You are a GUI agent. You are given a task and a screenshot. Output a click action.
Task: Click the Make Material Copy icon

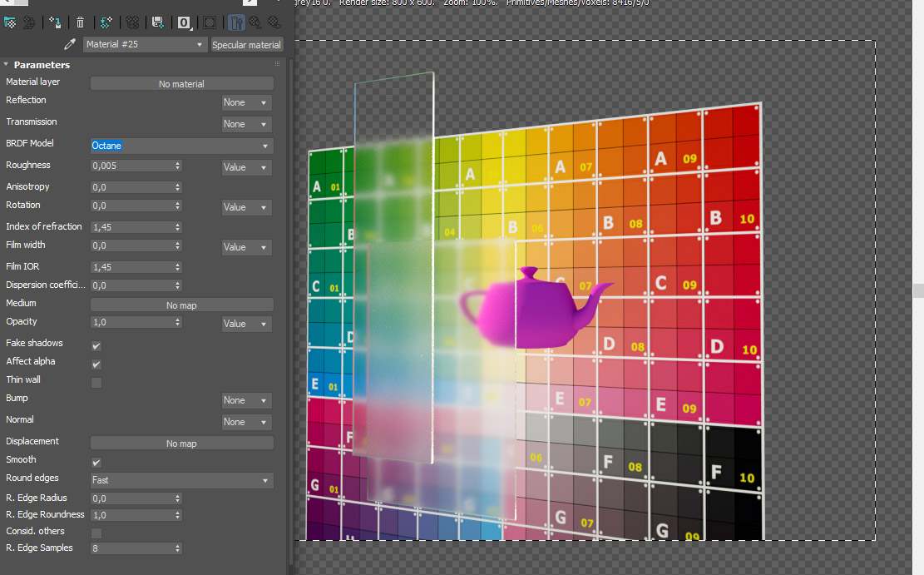[106, 22]
